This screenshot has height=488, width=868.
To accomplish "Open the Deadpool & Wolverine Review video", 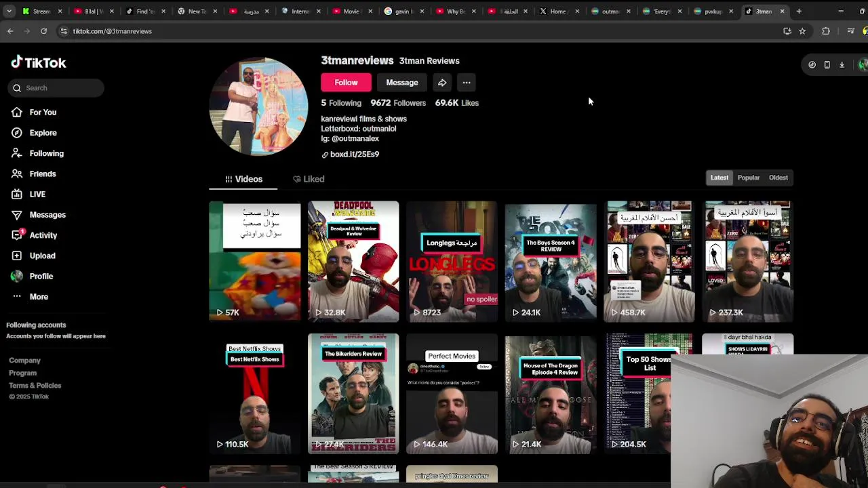I will pyautogui.click(x=353, y=260).
